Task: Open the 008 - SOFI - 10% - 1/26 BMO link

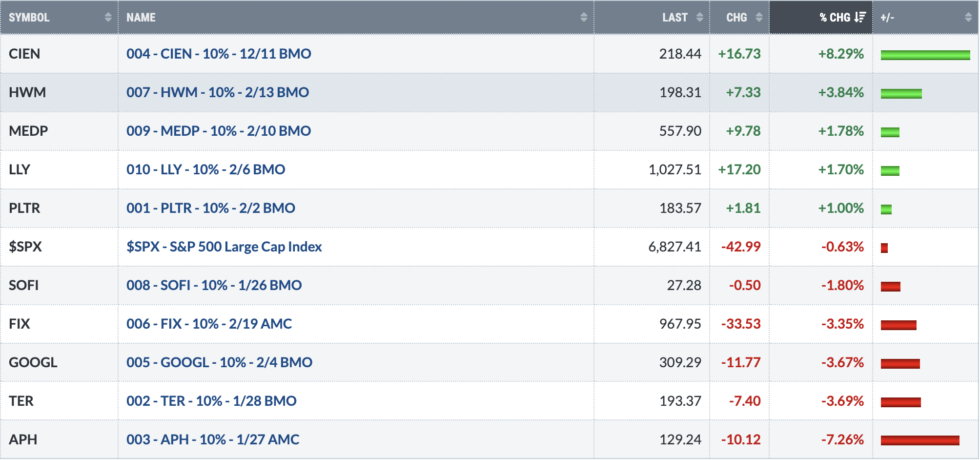Action: pos(214,285)
